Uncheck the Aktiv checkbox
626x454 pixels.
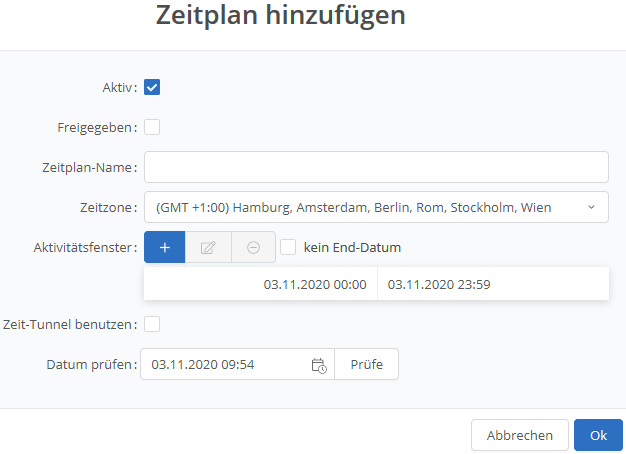point(152,87)
